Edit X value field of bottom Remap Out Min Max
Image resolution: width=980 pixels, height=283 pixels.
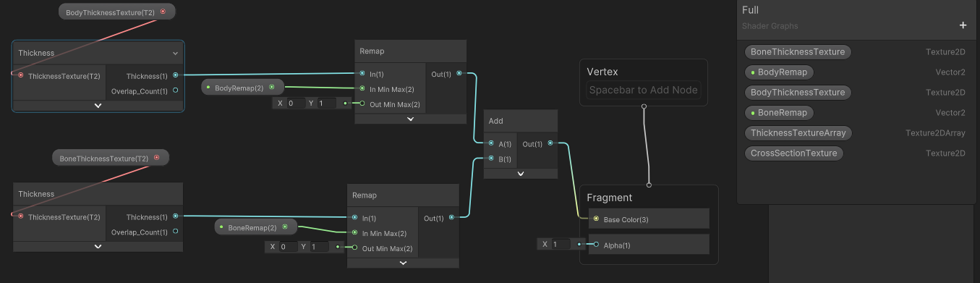[288, 247]
